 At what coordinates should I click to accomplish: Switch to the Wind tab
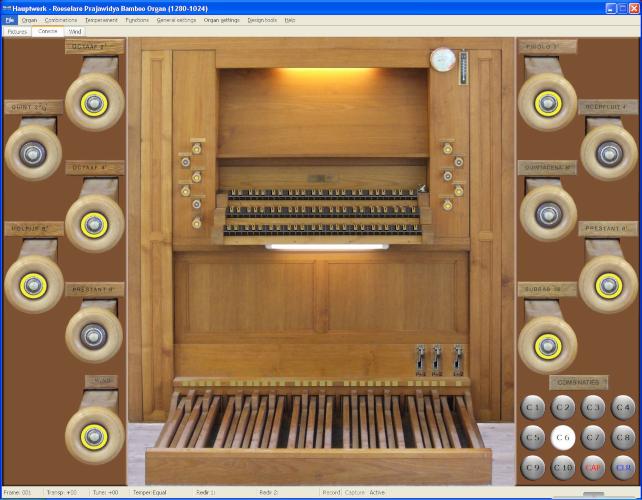point(76,32)
